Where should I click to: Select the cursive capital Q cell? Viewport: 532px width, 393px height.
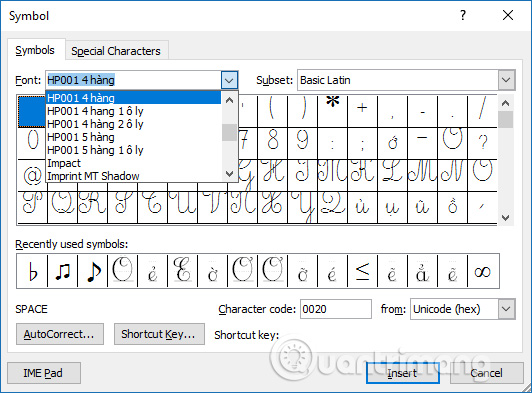point(62,207)
